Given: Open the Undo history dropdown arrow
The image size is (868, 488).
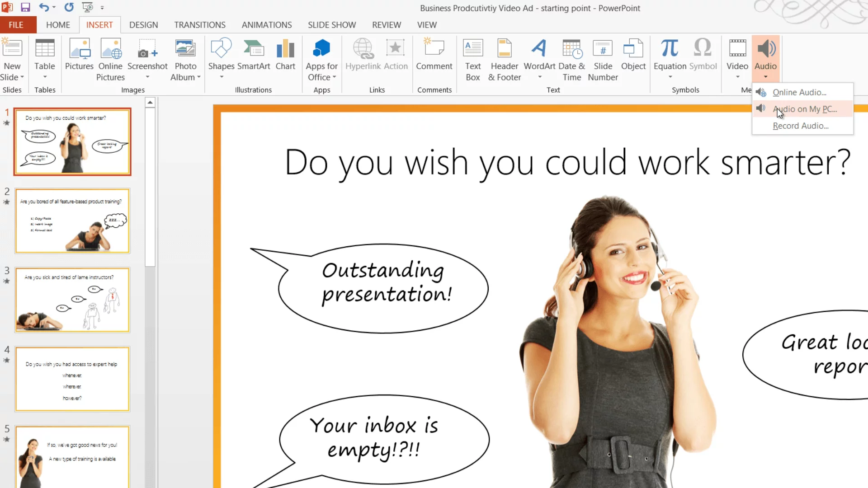Looking at the screenshot, I should tap(54, 7).
